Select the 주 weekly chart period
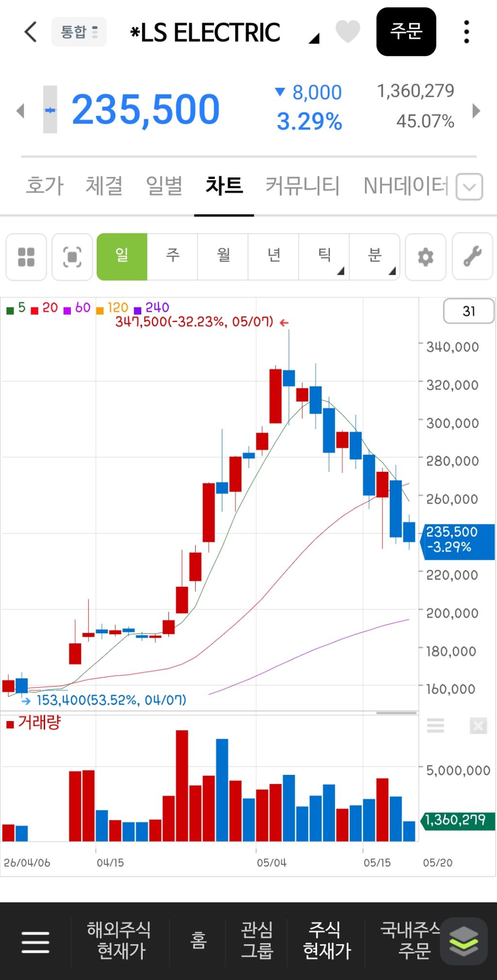This screenshot has width=497, height=980. point(172,257)
